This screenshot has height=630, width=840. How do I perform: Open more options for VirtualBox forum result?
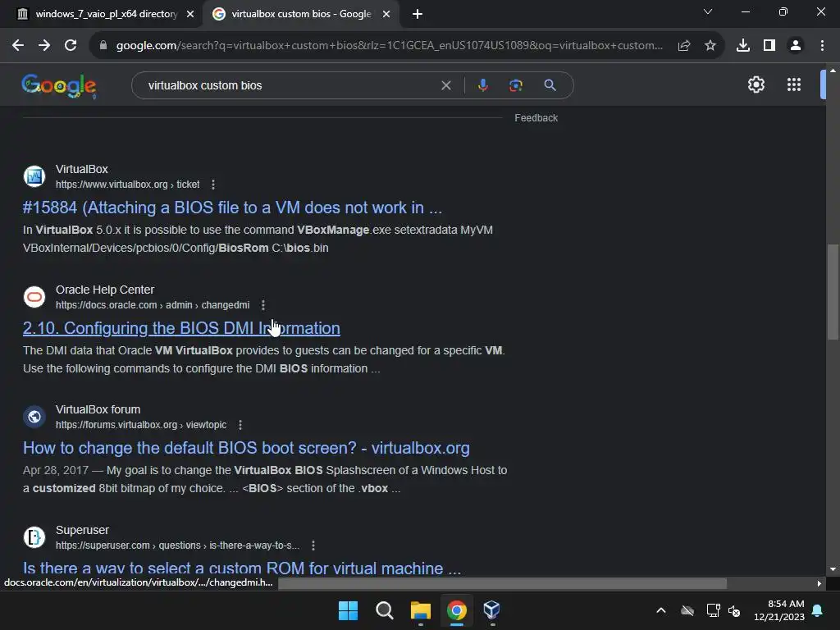pos(240,425)
